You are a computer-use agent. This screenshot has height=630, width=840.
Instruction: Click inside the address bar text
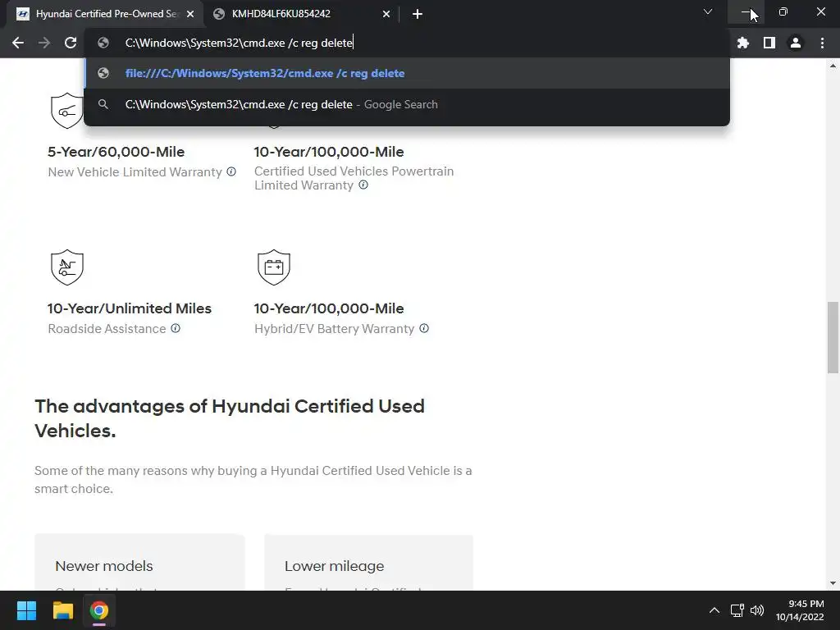238,43
